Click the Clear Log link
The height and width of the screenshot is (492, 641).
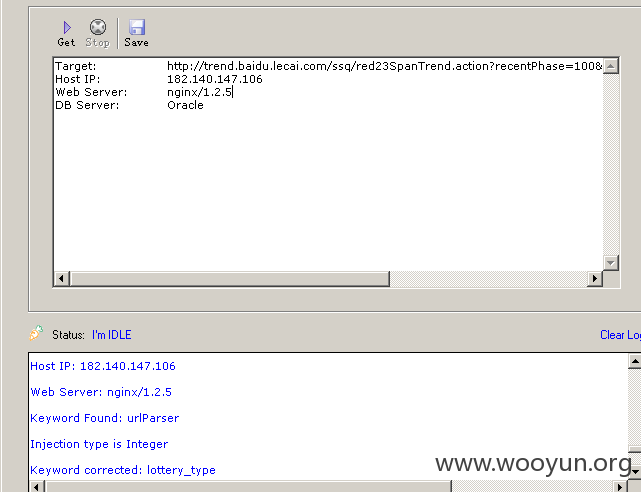click(620, 335)
